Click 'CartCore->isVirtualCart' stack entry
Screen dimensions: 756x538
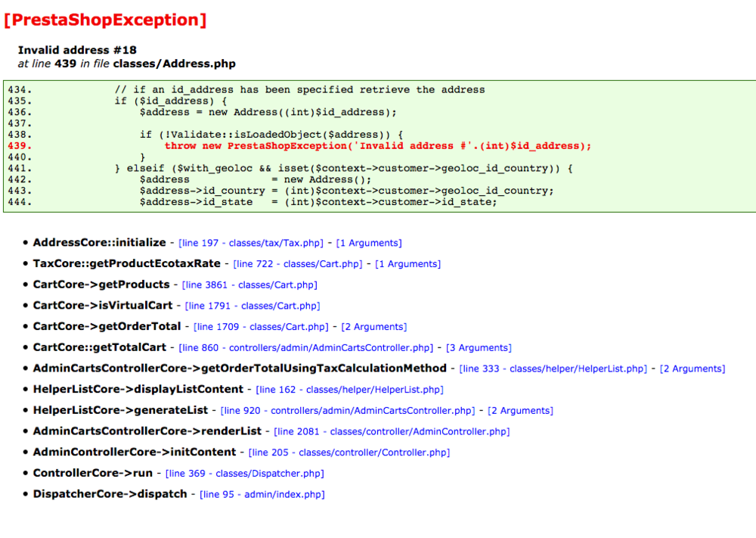tap(103, 306)
